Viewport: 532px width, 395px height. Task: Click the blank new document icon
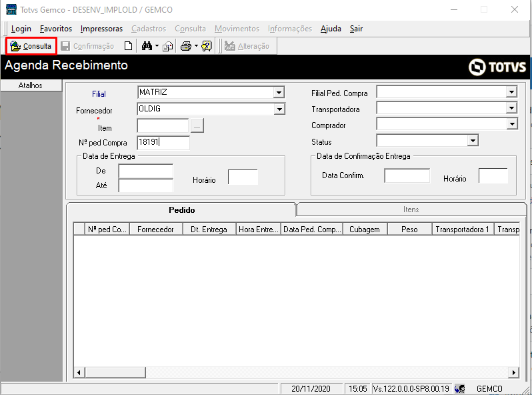(x=128, y=46)
